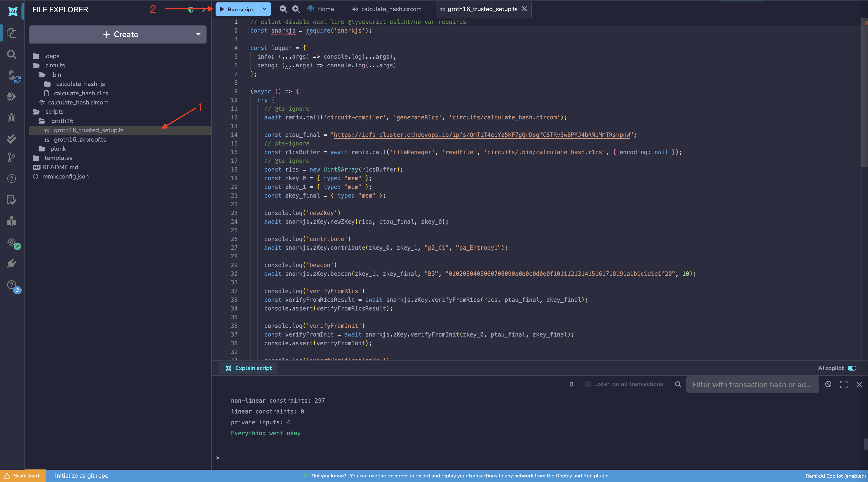Click the question-mark circle icon without badge
The height and width of the screenshot is (482, 868).
click(12, 178)
